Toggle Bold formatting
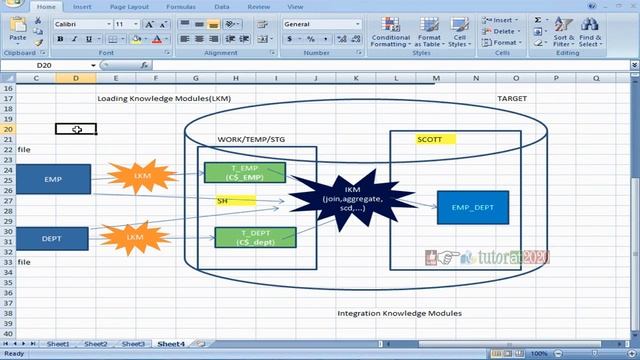 [60, 39]
